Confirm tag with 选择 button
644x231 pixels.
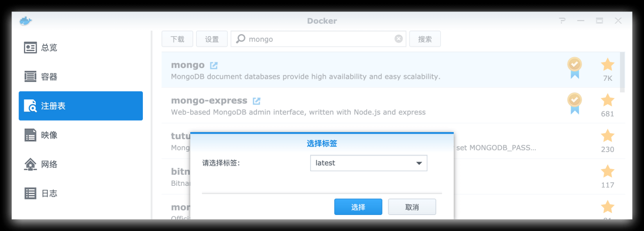tap(358, 207)
